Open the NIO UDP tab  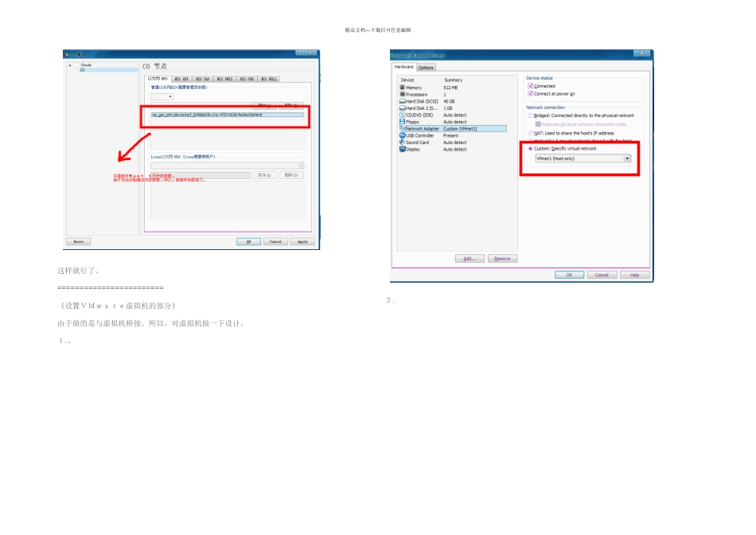click(181, 79)
